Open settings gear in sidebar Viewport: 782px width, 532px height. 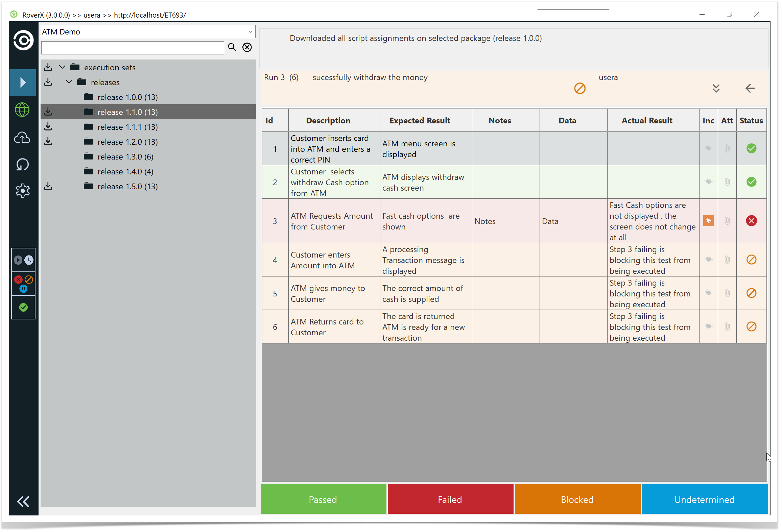click(22, 191)
